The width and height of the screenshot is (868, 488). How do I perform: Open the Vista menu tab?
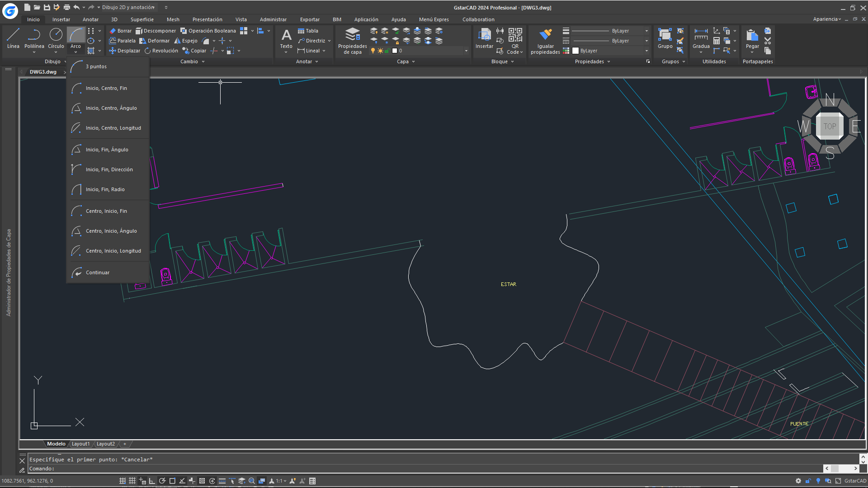click(241, 19)
